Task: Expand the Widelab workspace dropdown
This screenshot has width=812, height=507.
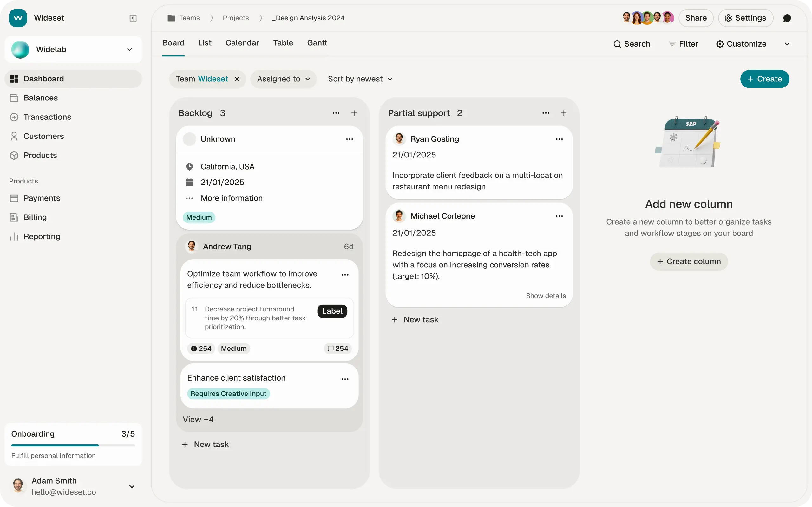Action: (x=129, y=49)
